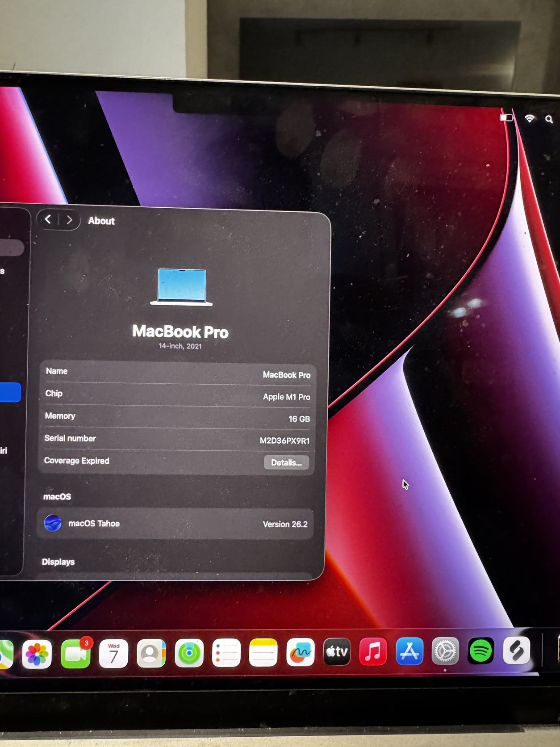Image resolution: width=560 pixels, height=747 pixels.
Task: Open the Reminders app in the Dock
Action: click(226, 652)
